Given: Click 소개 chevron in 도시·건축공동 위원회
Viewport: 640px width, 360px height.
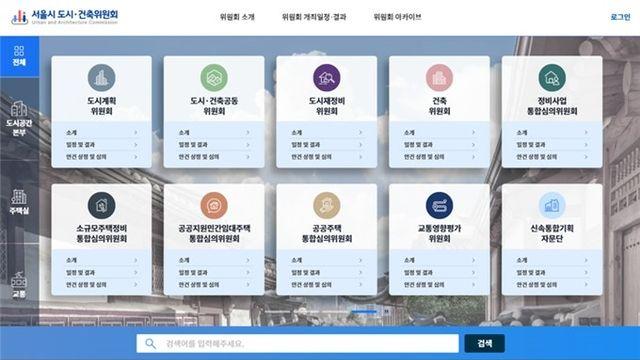Looking at the screenshot, I should (x=248, y=133).
